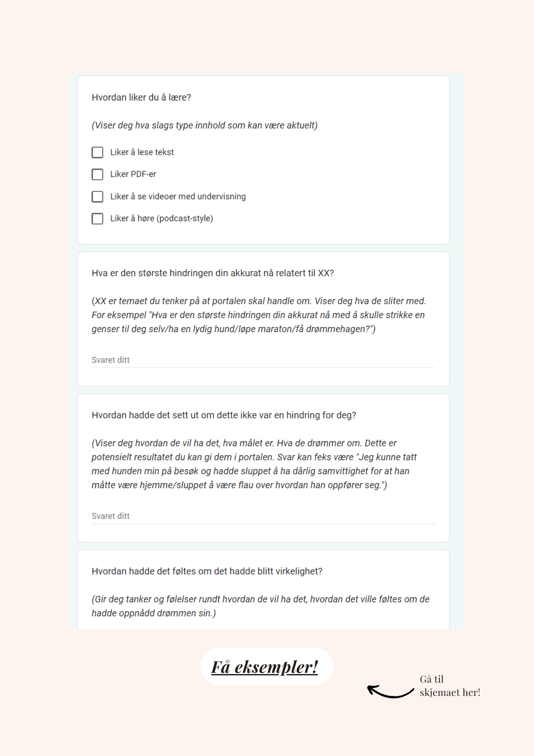534x756 pixels.
Task: Focus "Svaret ditt" field under "sett ut" question
Action: 263,516
